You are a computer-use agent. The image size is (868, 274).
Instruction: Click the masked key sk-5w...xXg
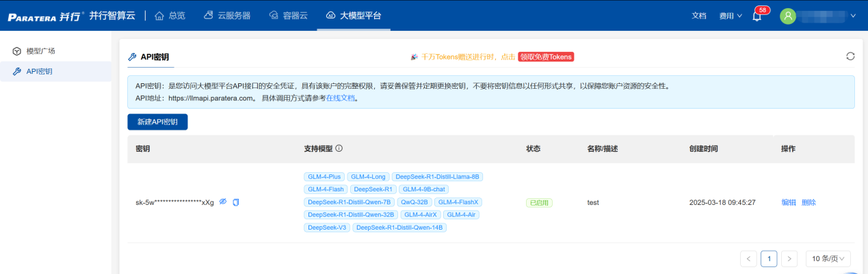pyautogui.click(x=175, y=202)
